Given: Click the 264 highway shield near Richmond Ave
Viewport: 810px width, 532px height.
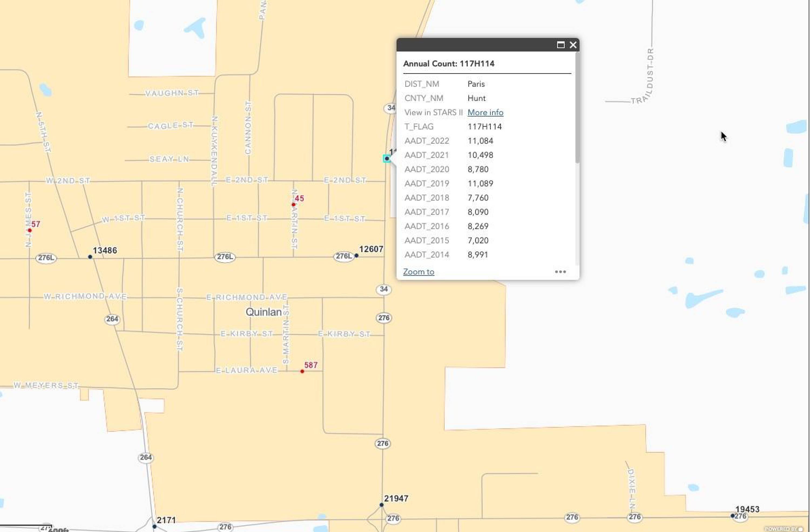Looking at the screenshot, I should pyautogui.click(x=112, y=319).
